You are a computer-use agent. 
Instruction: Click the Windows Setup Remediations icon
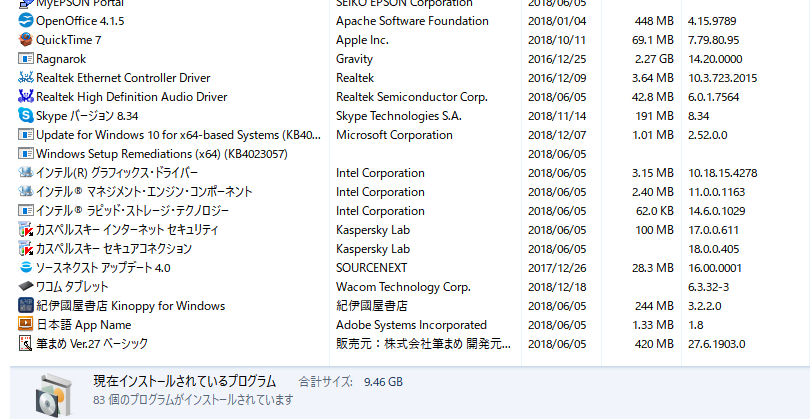pos(26,154)
